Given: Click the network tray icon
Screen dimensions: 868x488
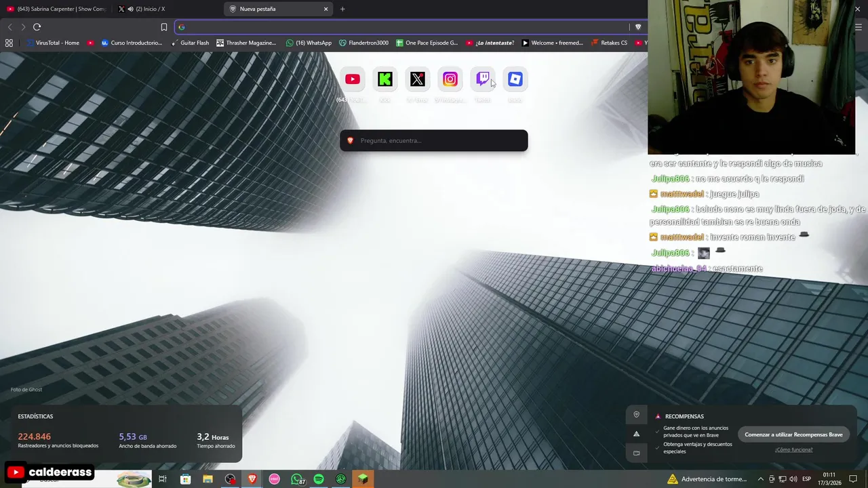Looking at the screenshot, I should (x=782, y=479).
